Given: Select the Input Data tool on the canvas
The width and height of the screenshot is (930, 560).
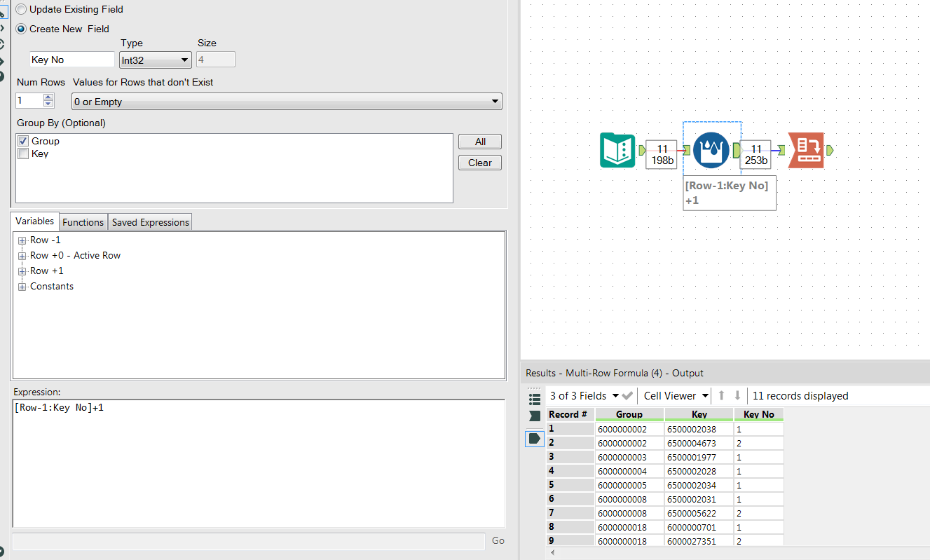Looking at the screenshot, I should [x=617, y=150].
